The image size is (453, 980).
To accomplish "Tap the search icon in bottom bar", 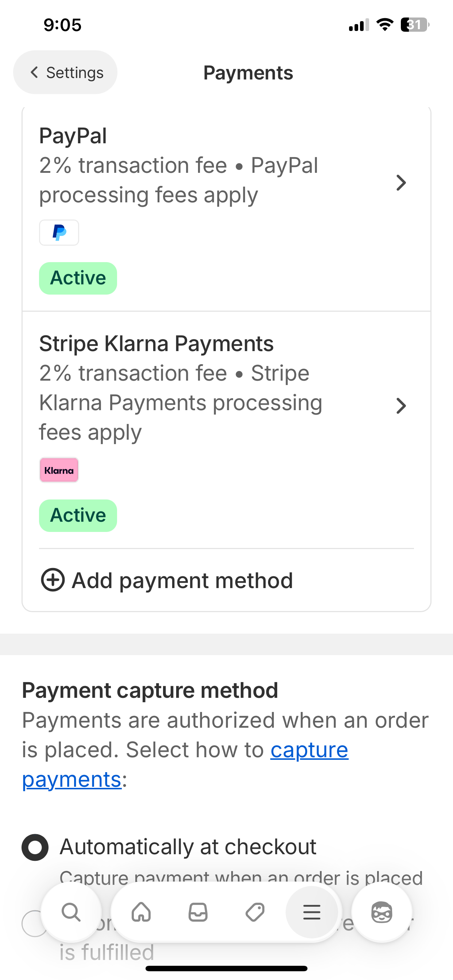I will (x=71, y=912).
